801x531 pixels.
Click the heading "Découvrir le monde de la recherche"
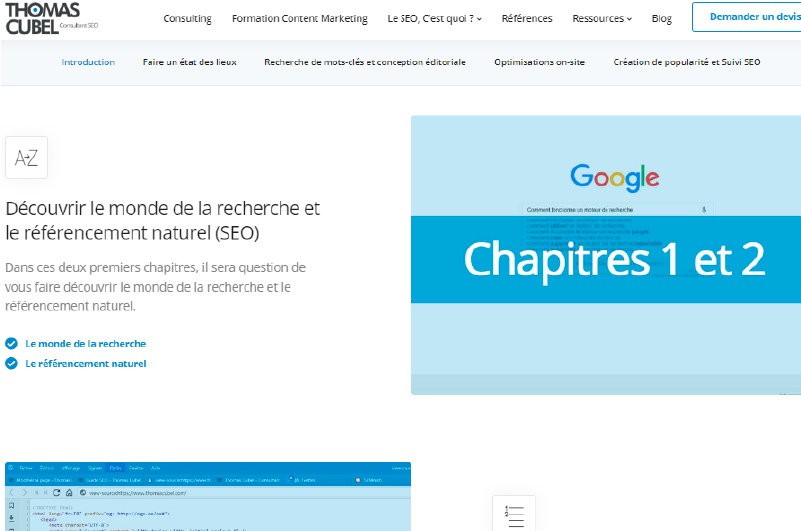(x=162, y=220)
